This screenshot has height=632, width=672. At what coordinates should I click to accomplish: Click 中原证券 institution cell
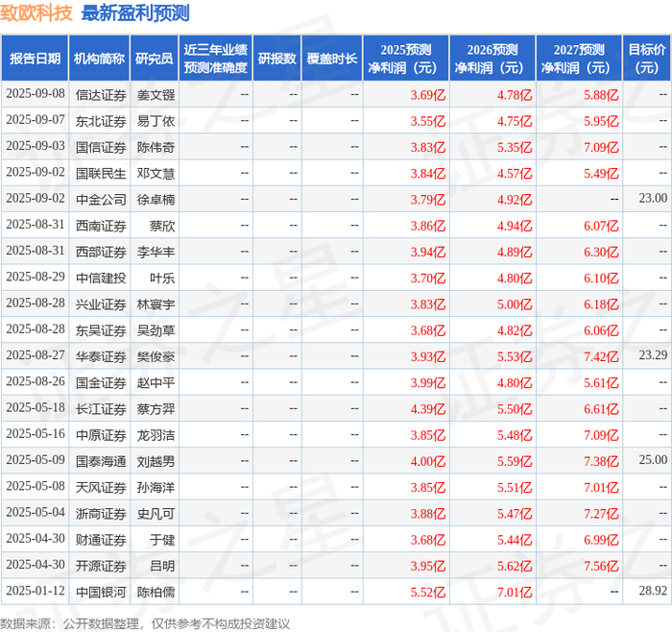coord(101,435)
